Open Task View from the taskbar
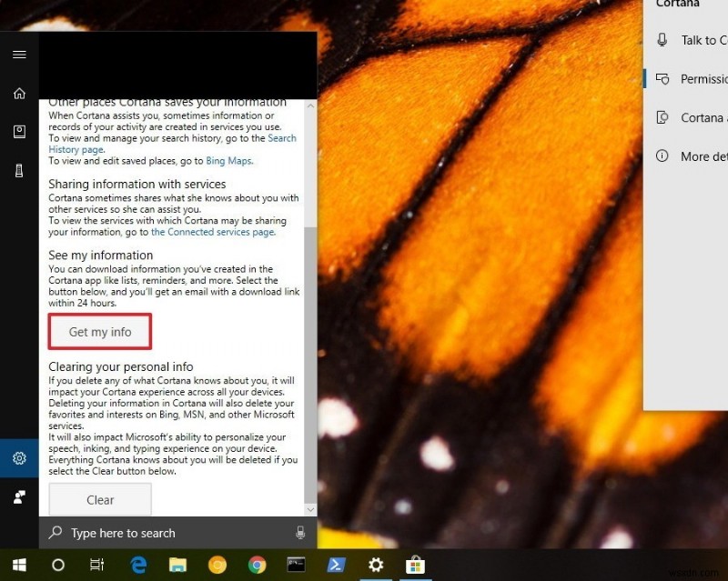The height and width of the screenshot is (581, 728). tap(97, 565)
